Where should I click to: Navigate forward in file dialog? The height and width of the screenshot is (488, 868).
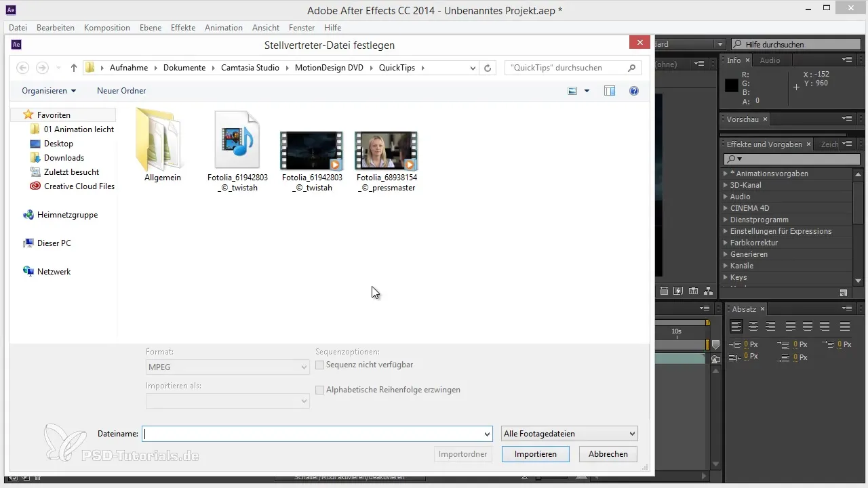(x=42, y=68)
